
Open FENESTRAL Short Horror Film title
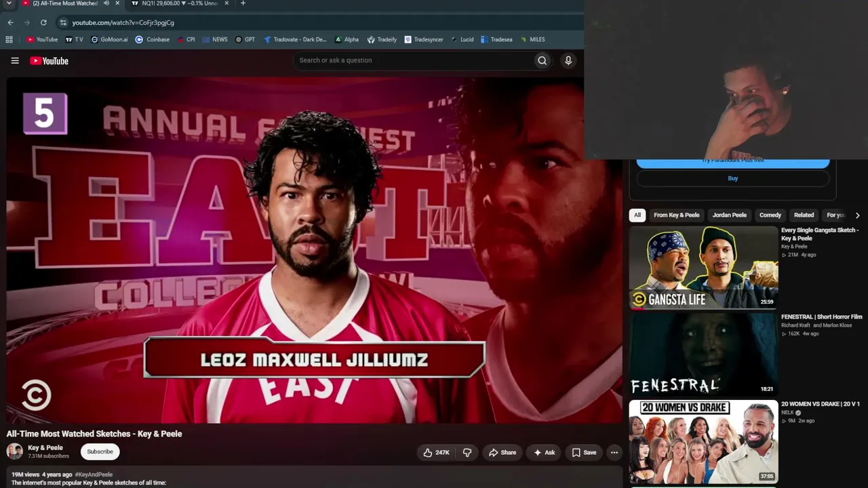click(821, 317)
